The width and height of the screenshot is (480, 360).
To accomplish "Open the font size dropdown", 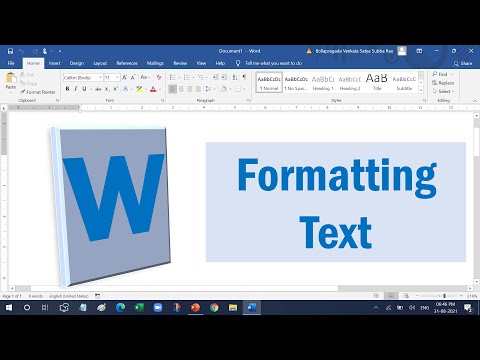I will (x=117, y=77).
